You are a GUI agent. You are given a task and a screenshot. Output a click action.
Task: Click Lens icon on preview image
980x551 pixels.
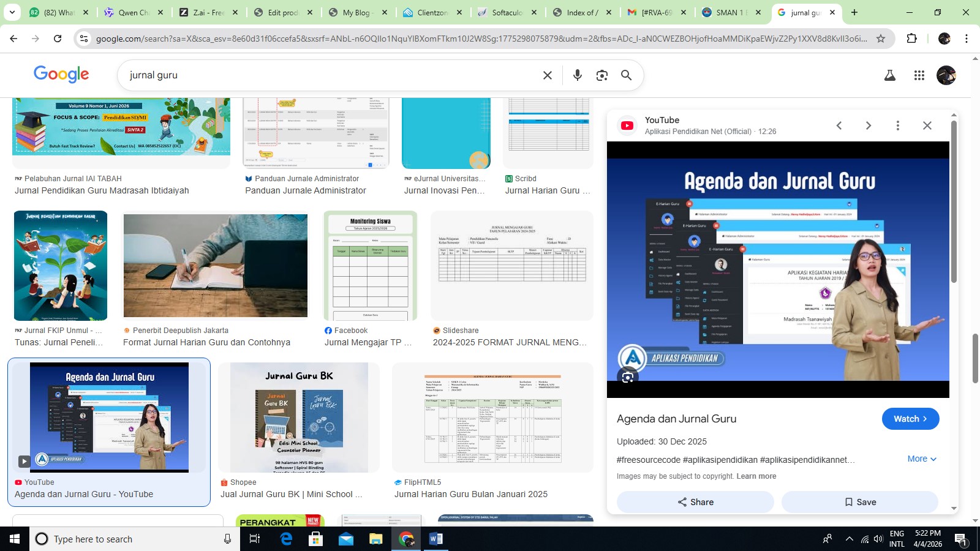pos(627,377)
